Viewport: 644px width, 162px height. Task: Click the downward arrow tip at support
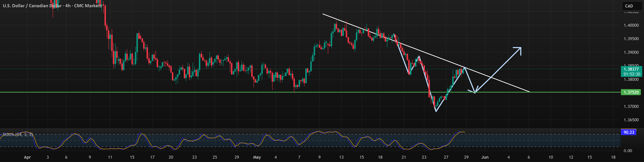click(x=475, y=92)
